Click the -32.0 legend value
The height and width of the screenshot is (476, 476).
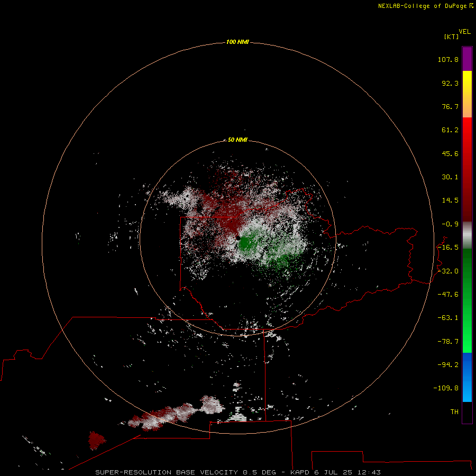pyautogui.click(x=448, y=271)
